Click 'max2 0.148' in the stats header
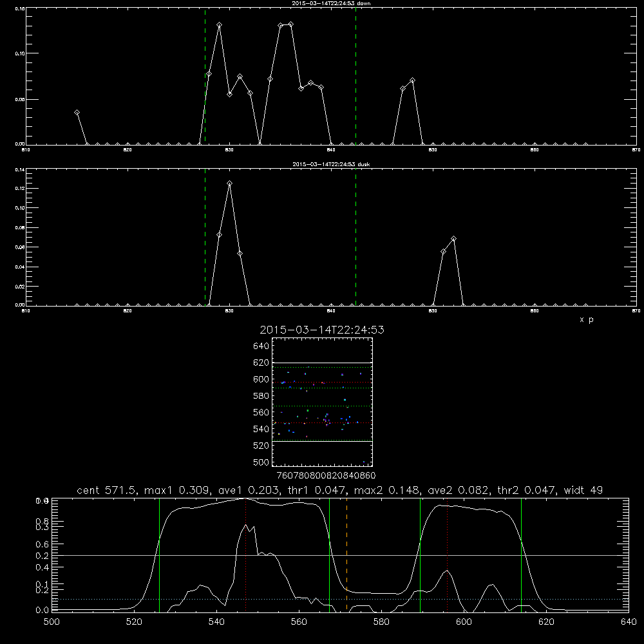Image resolution: width=644 pixels, height=644 pixels. pyautogui.click(x=387, y=490)
